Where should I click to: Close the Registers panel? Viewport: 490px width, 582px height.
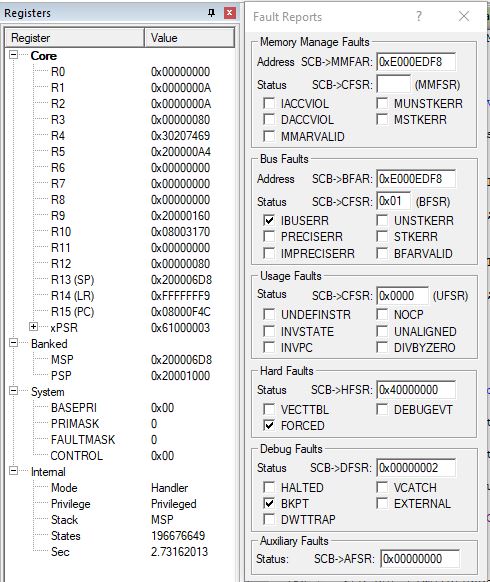coord(230,13)
